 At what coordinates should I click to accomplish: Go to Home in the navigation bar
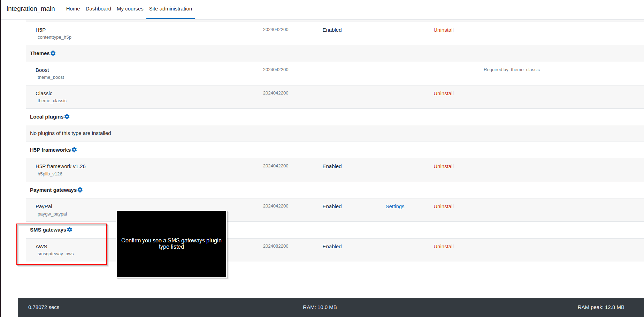pyautogui.click(x=73, y=9)
